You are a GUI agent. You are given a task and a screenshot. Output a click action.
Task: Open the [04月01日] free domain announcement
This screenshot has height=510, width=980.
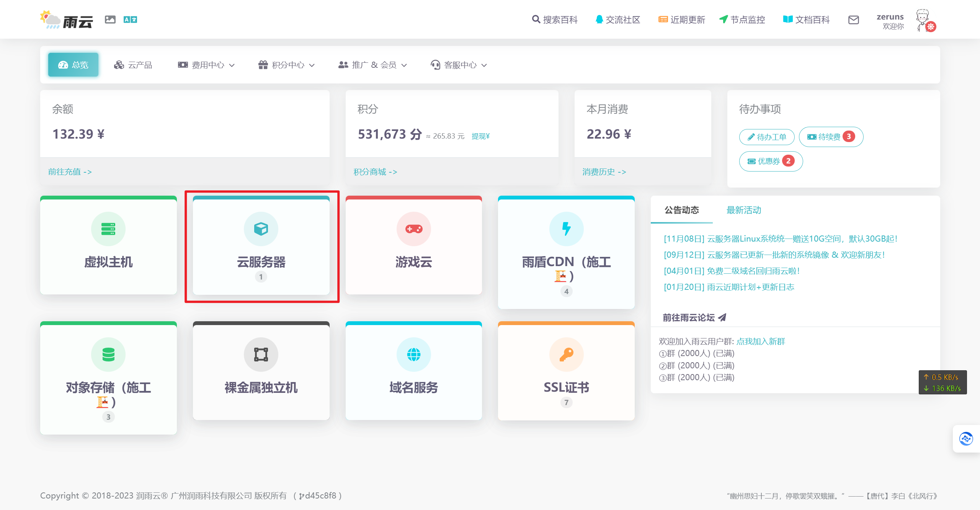click(x=732, y=271)
